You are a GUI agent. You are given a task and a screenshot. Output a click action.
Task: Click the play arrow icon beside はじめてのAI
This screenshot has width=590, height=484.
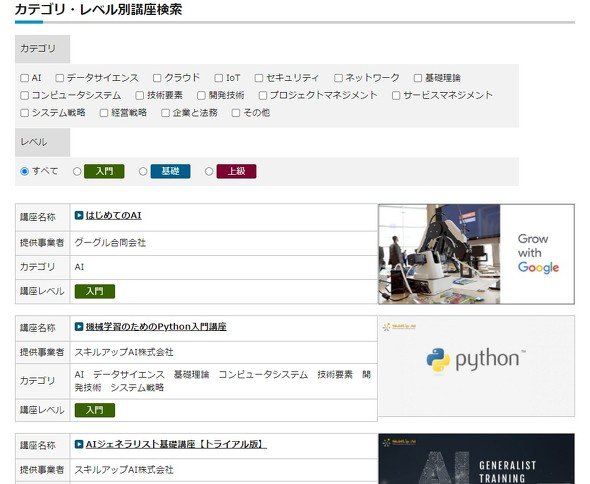79,215
